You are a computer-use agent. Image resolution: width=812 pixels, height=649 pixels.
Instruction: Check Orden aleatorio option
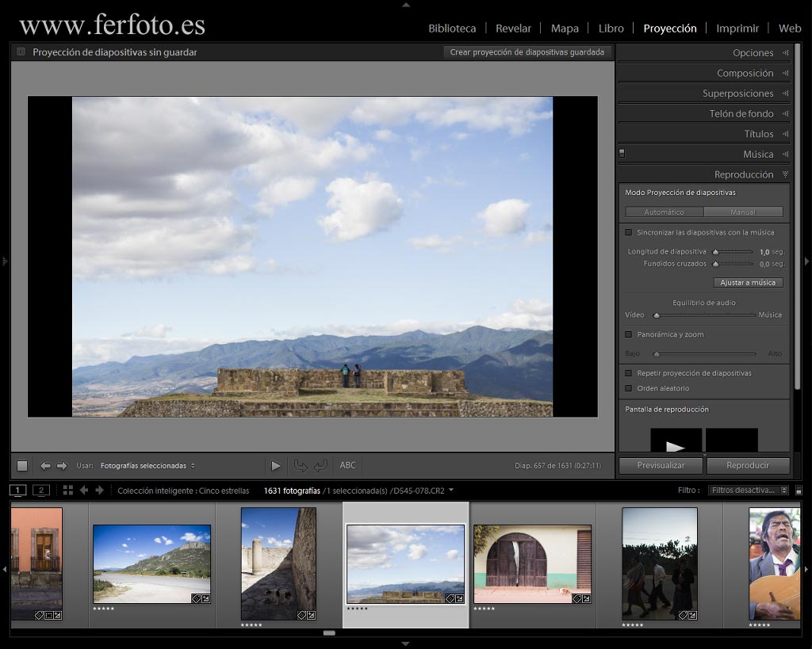(628, 388)
